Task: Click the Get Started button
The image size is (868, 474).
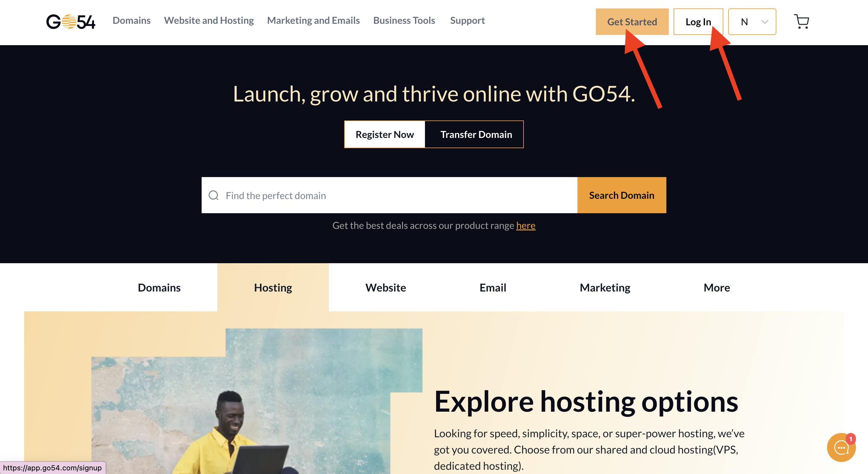Action: coord(632,21)
